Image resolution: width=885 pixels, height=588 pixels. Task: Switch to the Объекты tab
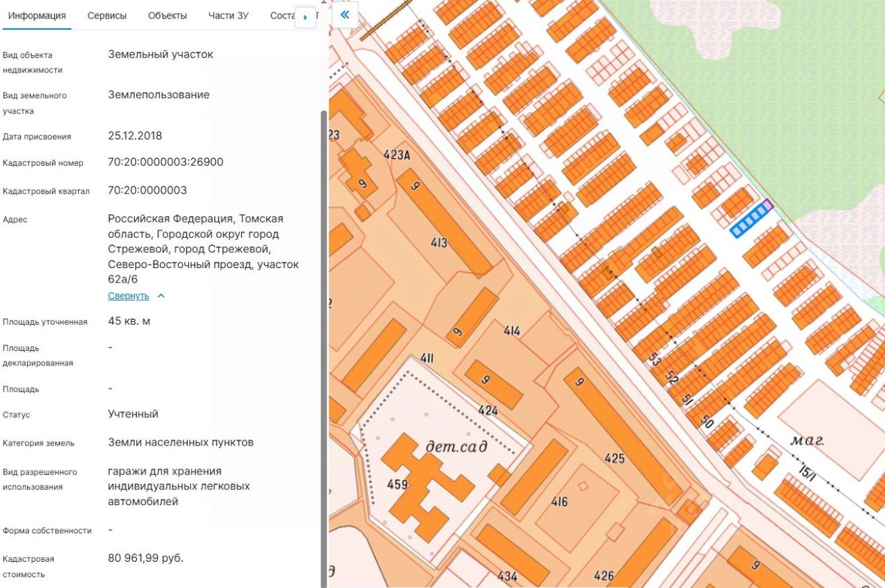click(167, 15)
